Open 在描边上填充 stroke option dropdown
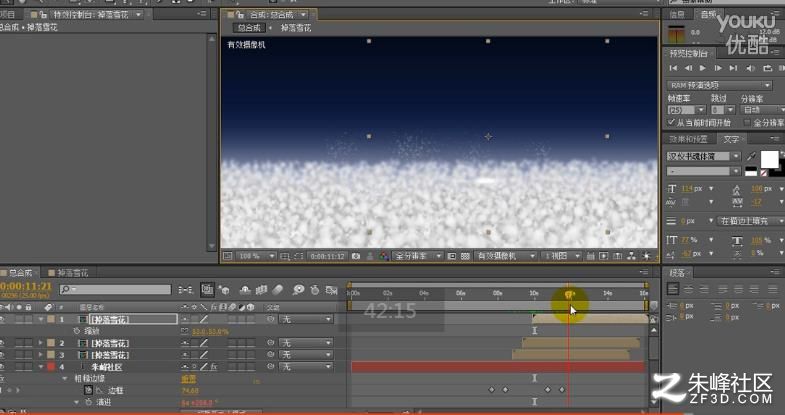 (751, 221)
